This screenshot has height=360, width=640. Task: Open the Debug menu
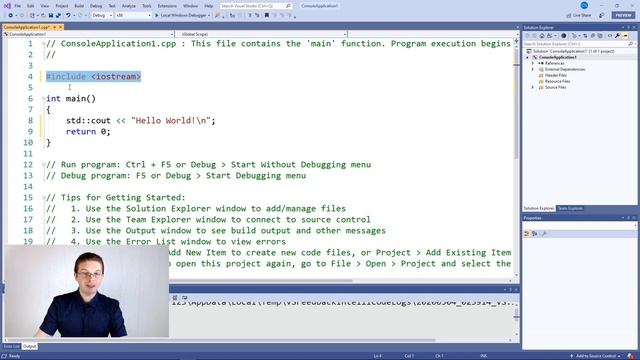coord(96,6)
